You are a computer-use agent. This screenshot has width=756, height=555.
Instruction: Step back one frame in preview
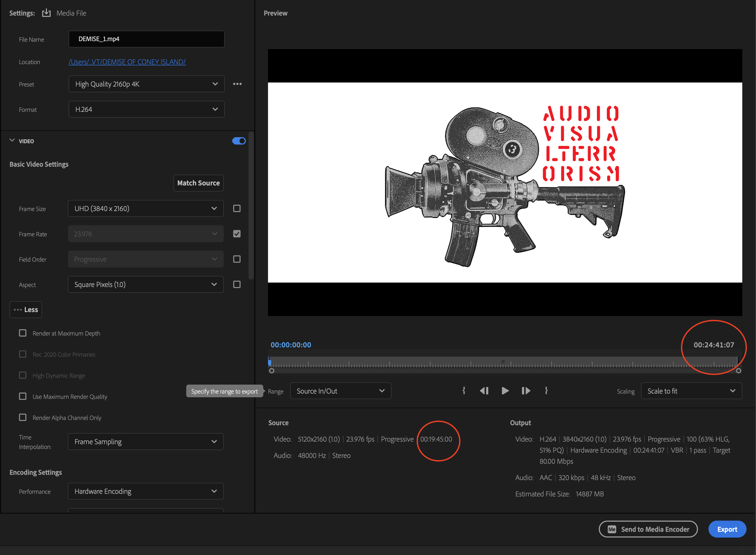(x=484, y=391)
